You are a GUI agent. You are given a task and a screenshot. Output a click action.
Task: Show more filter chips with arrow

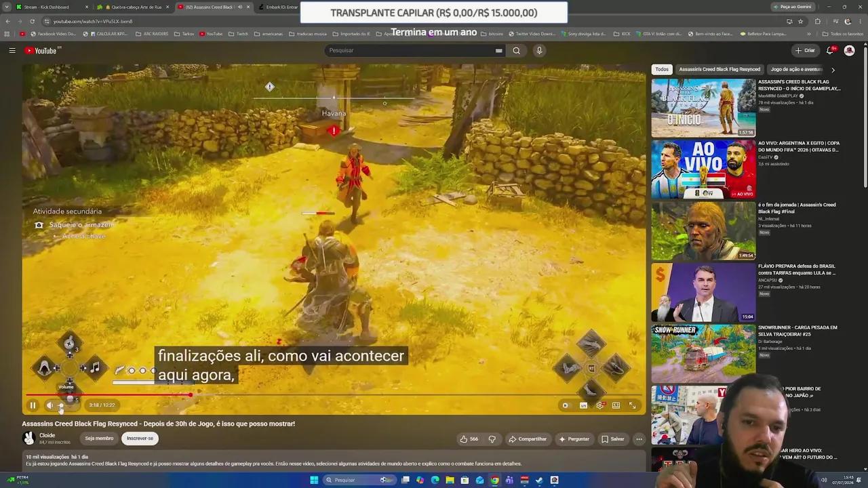tap(833, 69)
